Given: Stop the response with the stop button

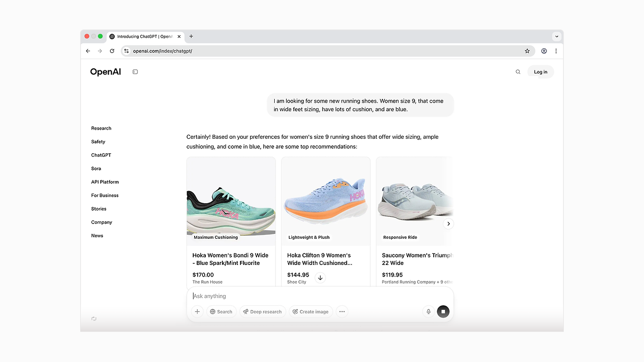Looking at the screenshot, I should (x=443, y=312).
